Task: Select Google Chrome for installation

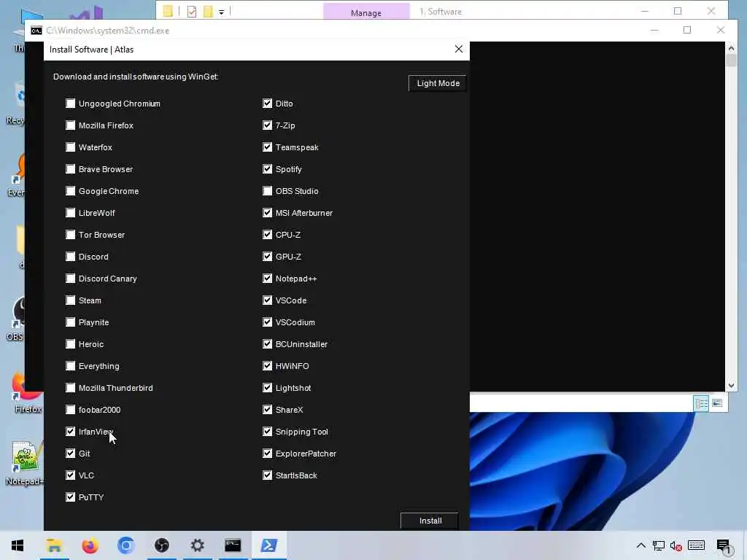Action: [x=71, y=191]
